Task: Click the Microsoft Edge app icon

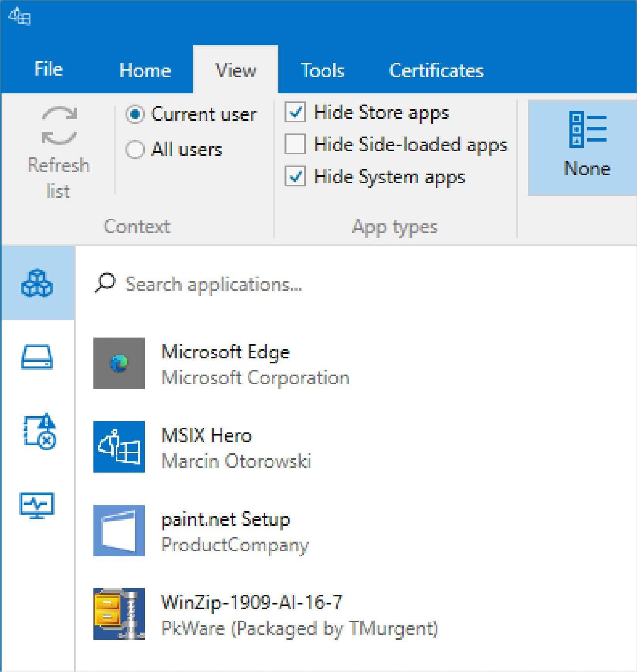Action: (x=119, y=363)
